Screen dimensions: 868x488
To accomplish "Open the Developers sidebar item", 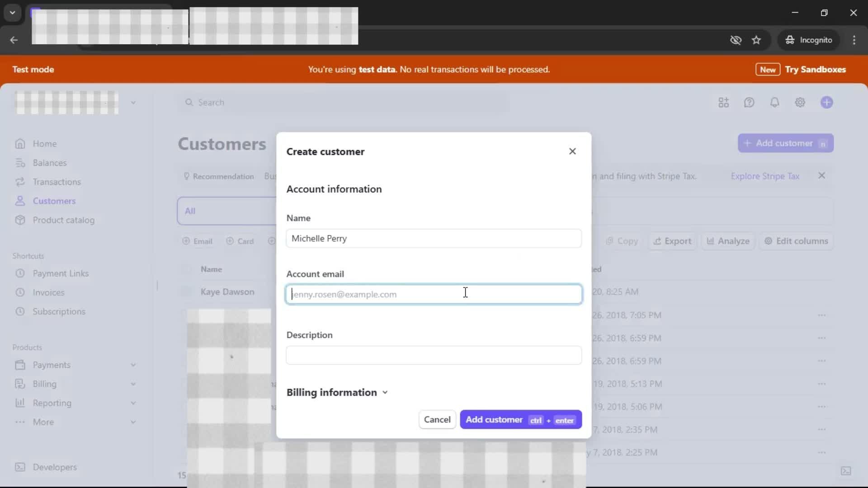I will tap(54, 467).
